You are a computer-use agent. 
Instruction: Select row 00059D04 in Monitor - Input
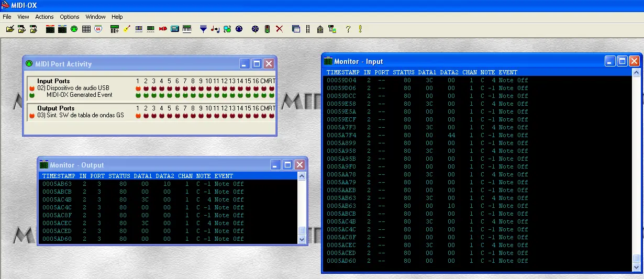pyautogui.click(x=478, y=80)
